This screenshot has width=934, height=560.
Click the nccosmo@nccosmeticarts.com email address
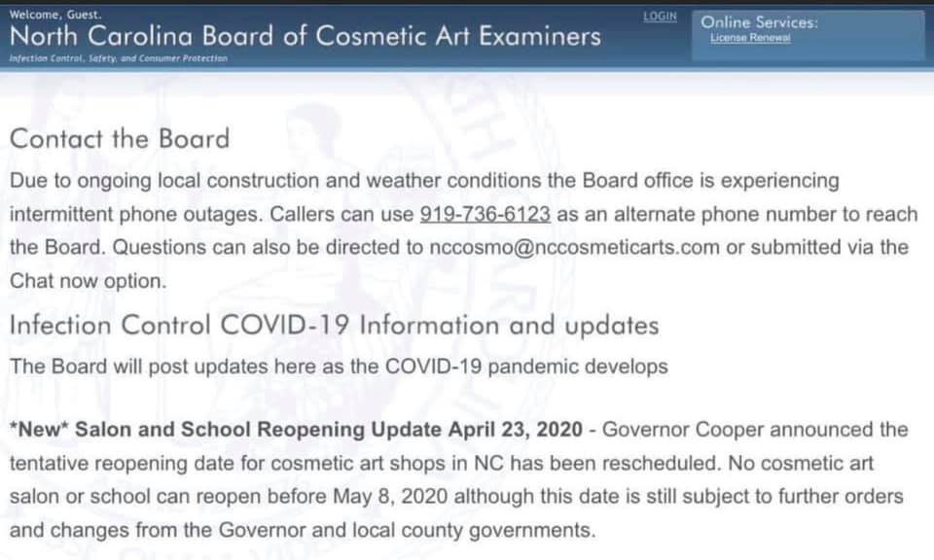(574, 247)
